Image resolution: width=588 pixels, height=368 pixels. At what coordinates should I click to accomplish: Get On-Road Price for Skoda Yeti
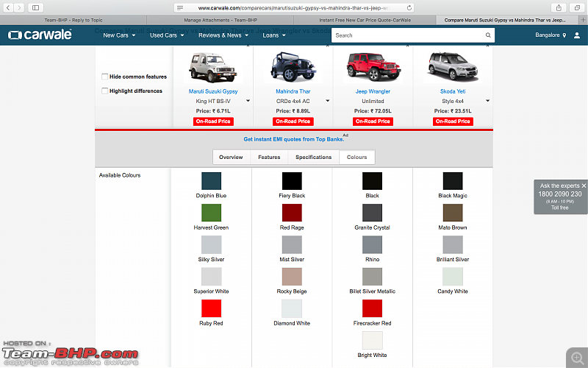(453, 121)
